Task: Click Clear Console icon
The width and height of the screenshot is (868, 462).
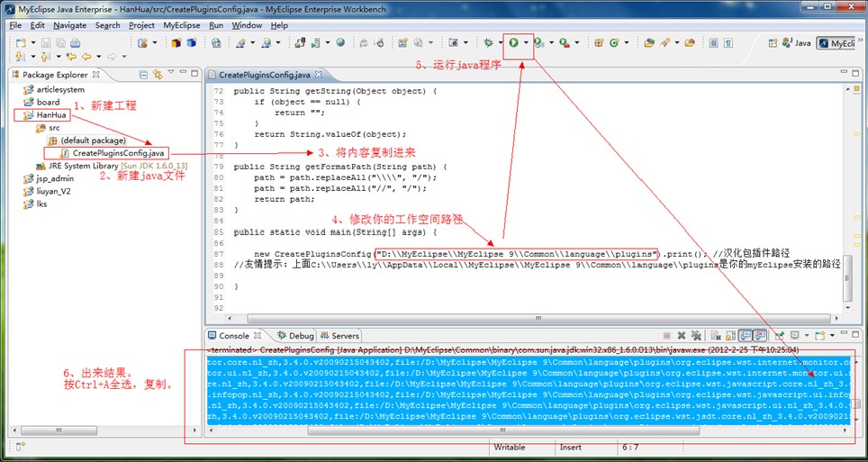Action: click(716, 335)
